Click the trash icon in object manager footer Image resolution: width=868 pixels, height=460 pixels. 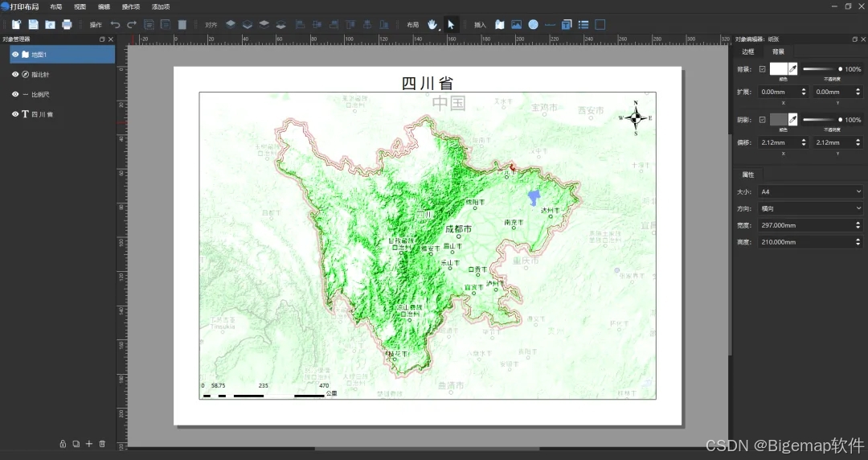(x=102, y=444)
